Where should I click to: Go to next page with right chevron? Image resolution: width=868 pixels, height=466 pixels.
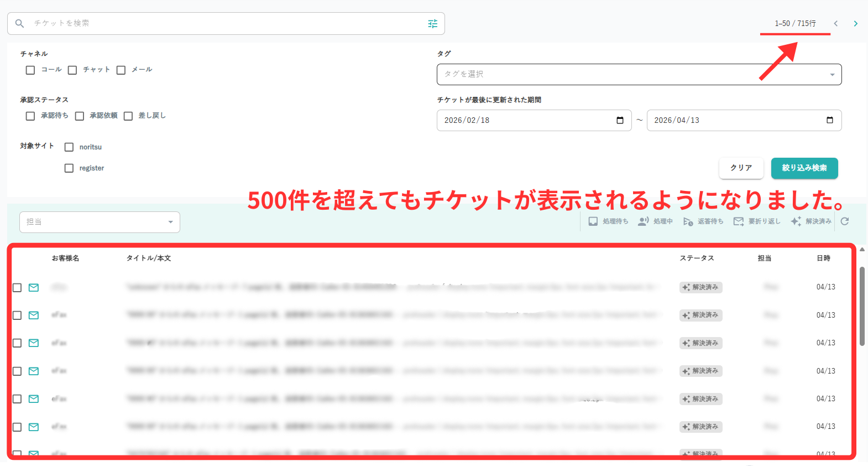[855, 23]
